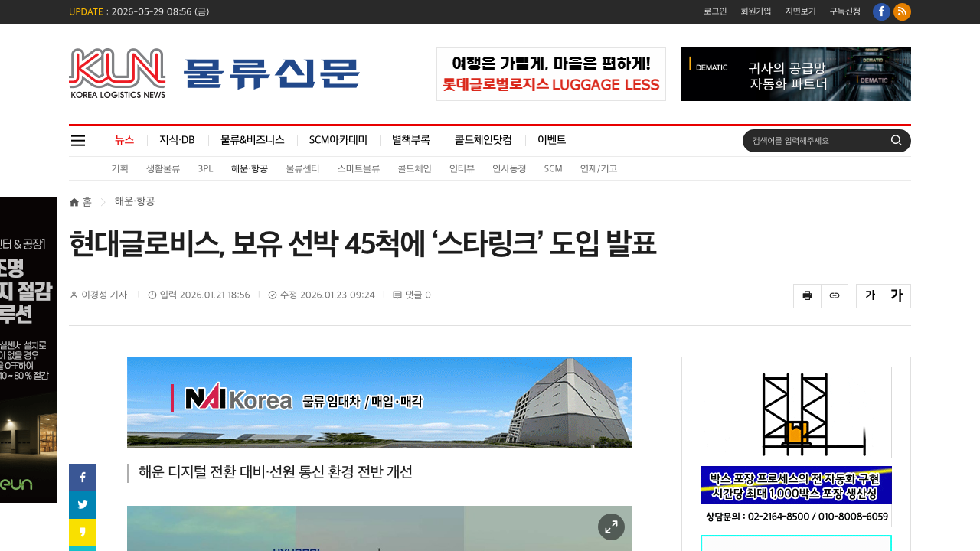Open the hamburger full menu

(78, 140)
